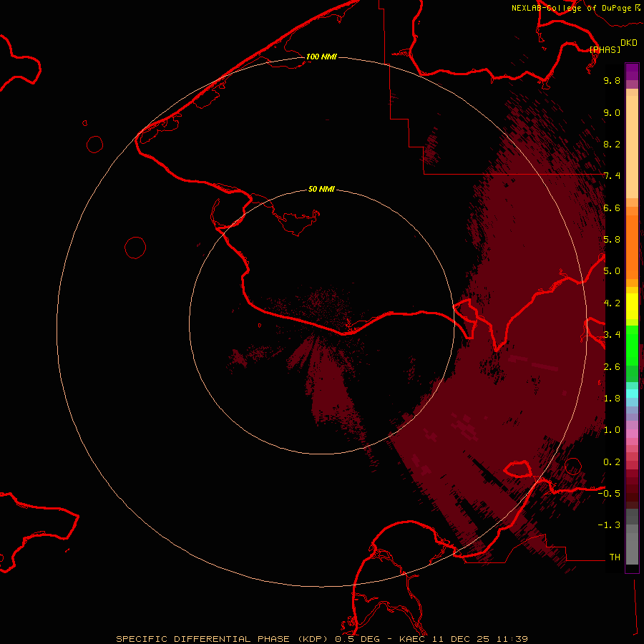Pick the yellow segment of the color bar
The image size is (644, 644).
point(632,306)
